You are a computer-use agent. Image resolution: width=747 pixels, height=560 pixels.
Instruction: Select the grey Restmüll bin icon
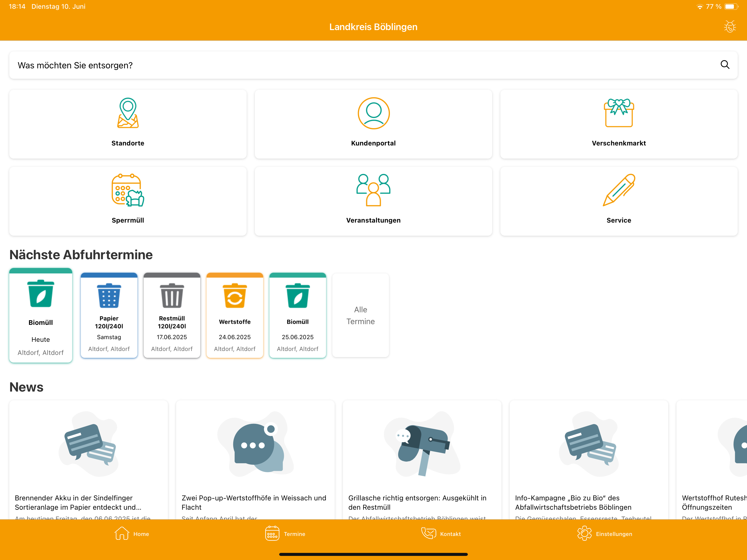point(172,296)
